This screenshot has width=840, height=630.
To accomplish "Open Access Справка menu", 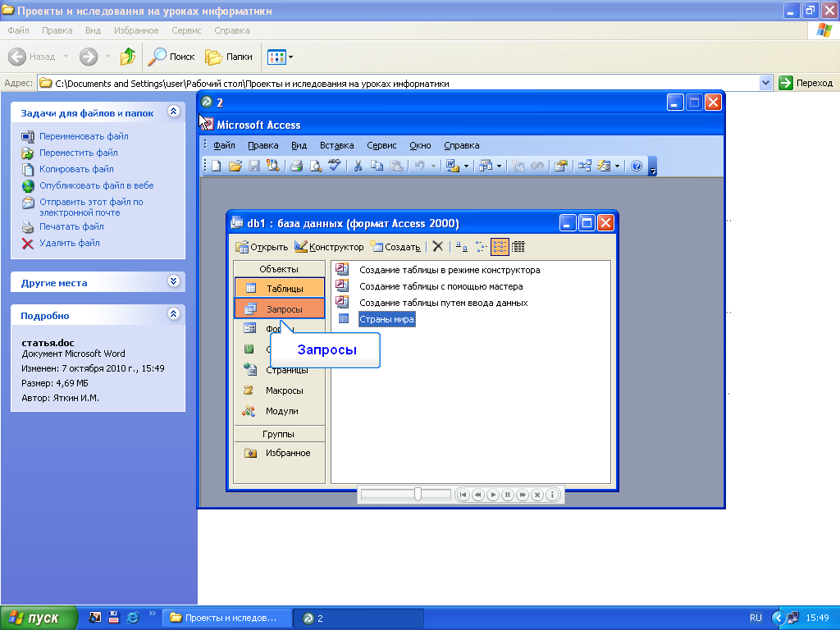I will tap(461, 145).
